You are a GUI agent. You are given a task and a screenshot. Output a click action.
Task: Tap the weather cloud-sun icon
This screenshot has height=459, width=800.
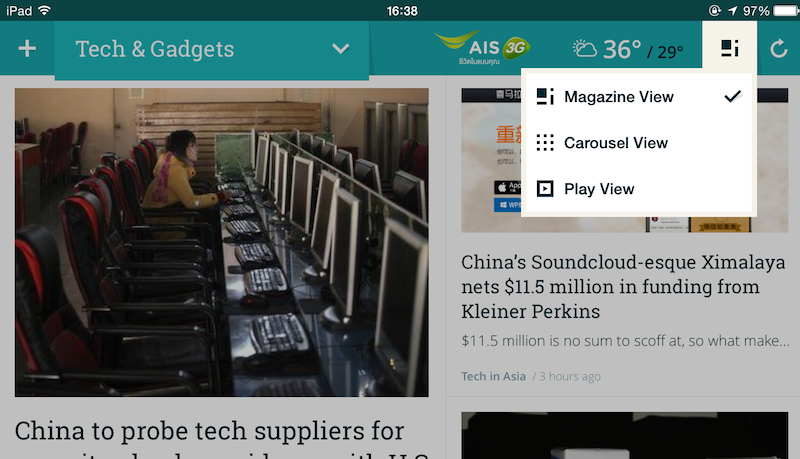[x=584, y=48]
